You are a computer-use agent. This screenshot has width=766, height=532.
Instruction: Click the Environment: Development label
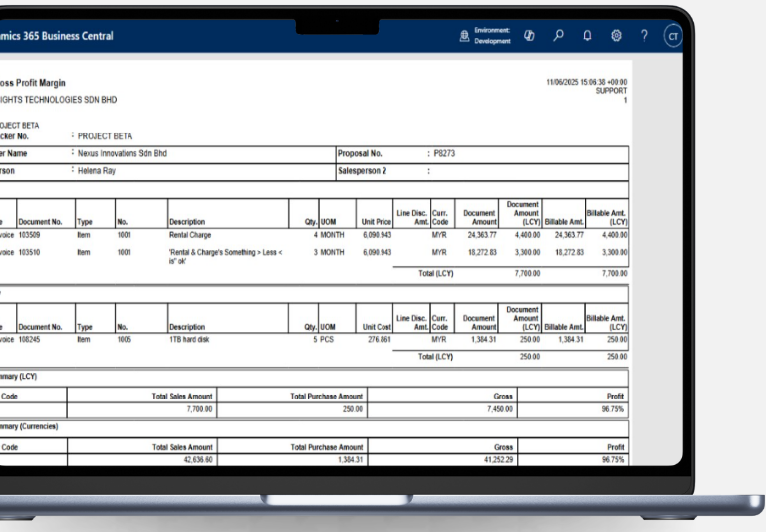pyautogui.click(x=492, y=36)
